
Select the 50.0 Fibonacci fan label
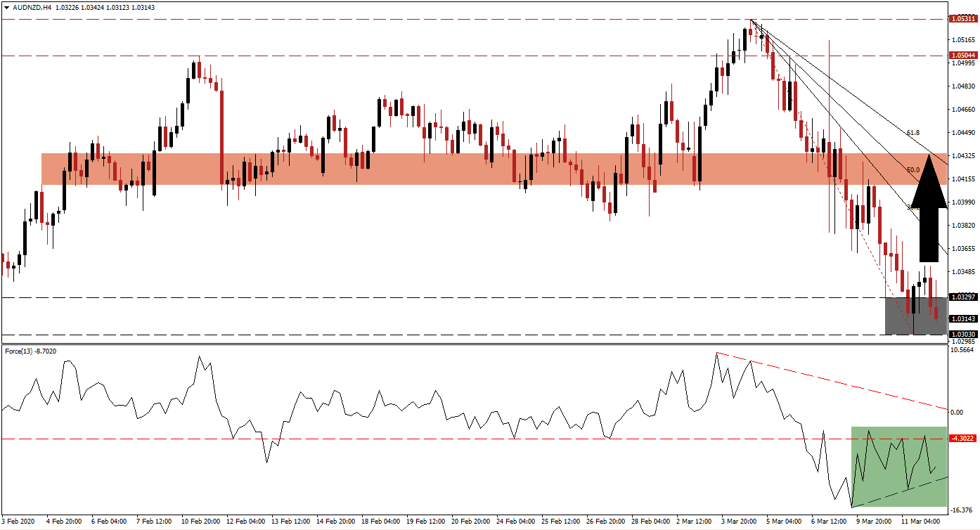pos(913,169)
